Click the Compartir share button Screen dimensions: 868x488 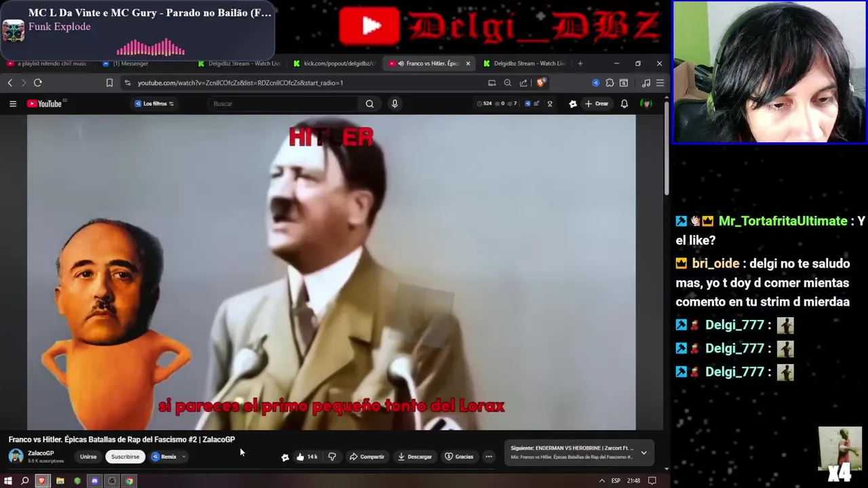pos(367,457)
